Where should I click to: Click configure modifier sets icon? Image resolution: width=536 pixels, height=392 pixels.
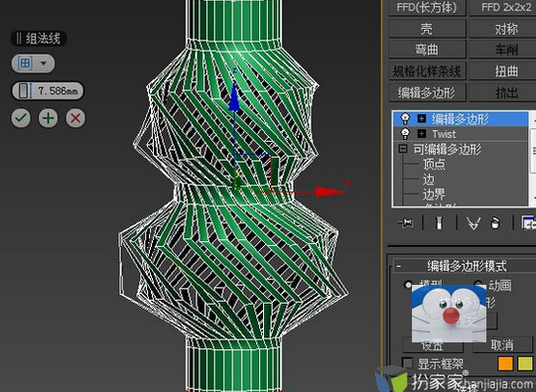[x=528, y=223]
